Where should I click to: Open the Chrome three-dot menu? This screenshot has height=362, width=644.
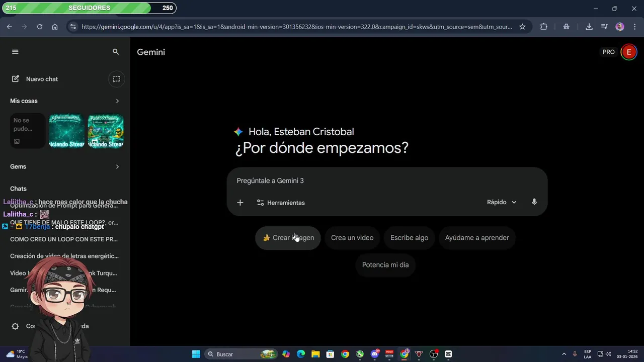(x=635, y=27)
